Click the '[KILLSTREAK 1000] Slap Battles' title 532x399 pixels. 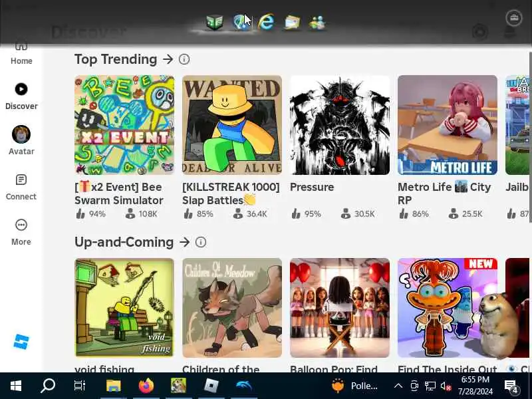pyautogui.click(x=231, y=194)
